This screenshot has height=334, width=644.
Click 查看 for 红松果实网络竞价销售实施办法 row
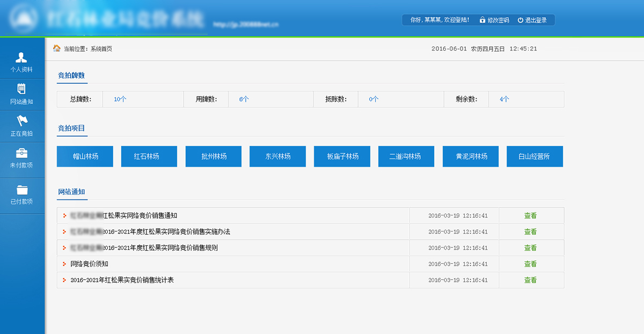point(530,232)
